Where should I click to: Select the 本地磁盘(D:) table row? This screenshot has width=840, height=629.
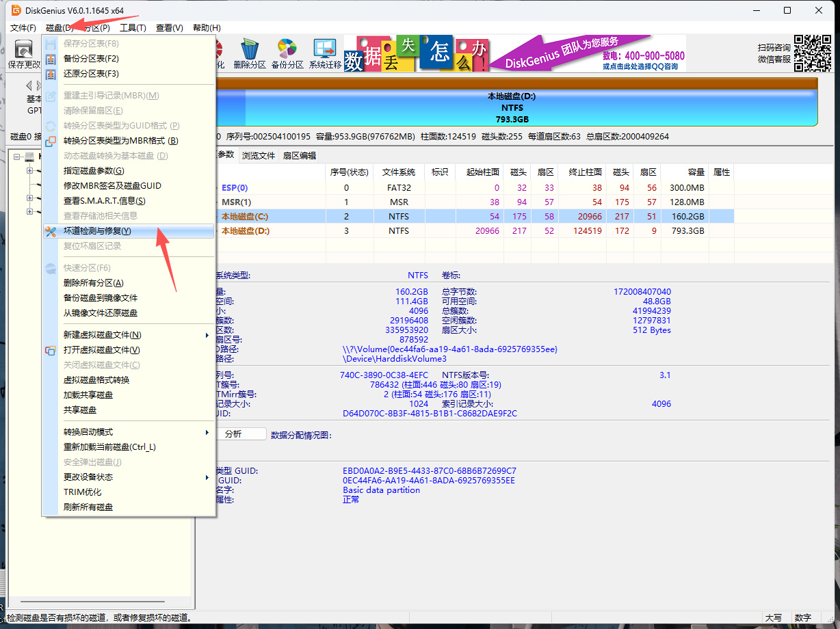coord(474,231)
